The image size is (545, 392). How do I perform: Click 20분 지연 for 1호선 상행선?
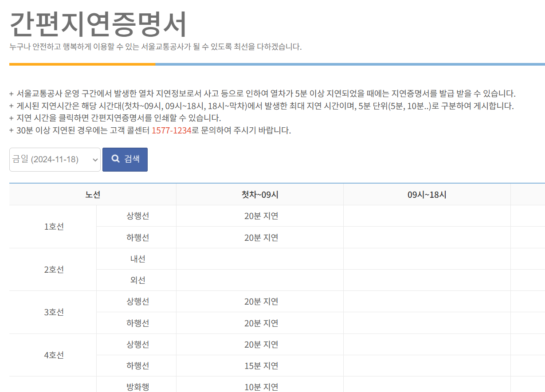[259, 216]
